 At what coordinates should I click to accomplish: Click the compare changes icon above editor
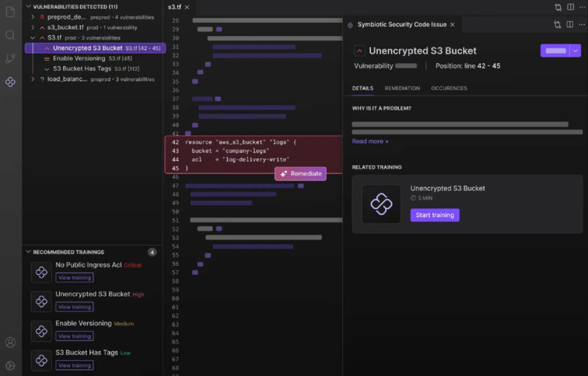pyautogui.click(x=558, y=7)
